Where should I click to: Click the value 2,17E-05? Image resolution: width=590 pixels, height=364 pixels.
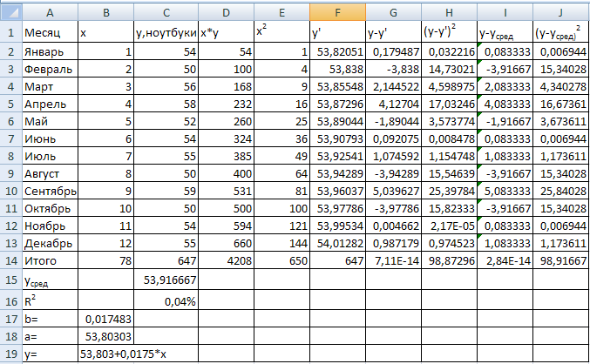449,226
